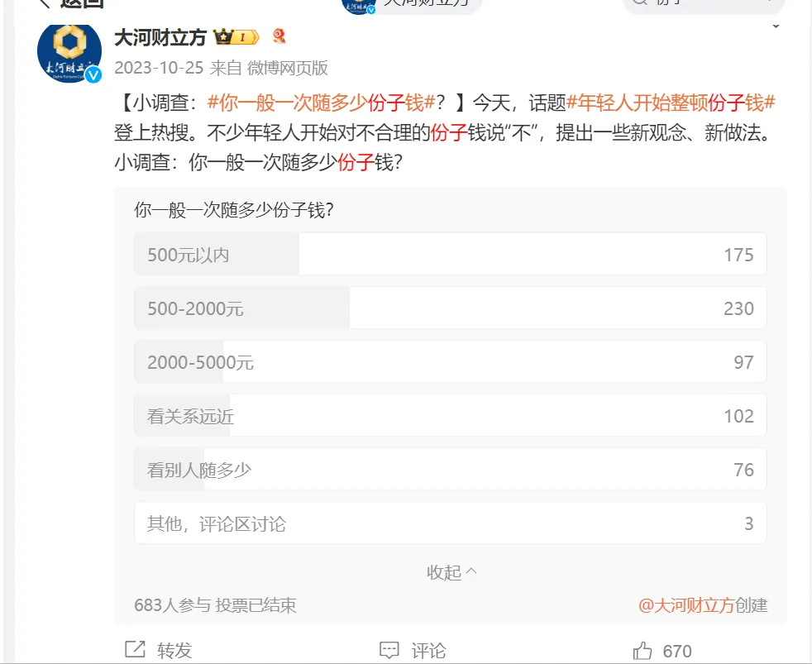The image size is (812, 664).
Task: Collapse the poll with 收起
Action: 451,572
